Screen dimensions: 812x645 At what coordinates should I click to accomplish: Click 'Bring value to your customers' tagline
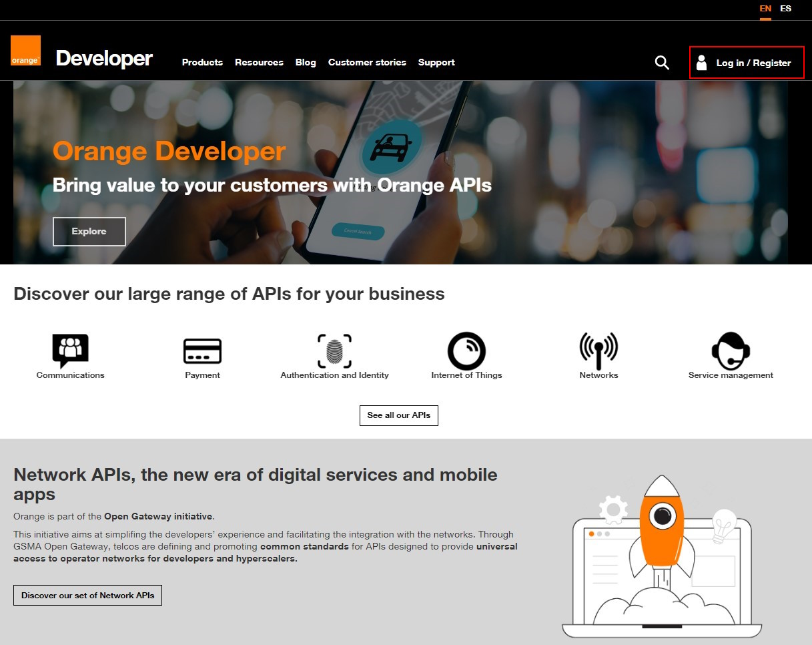pyautogui.click(x=272, y=185)
